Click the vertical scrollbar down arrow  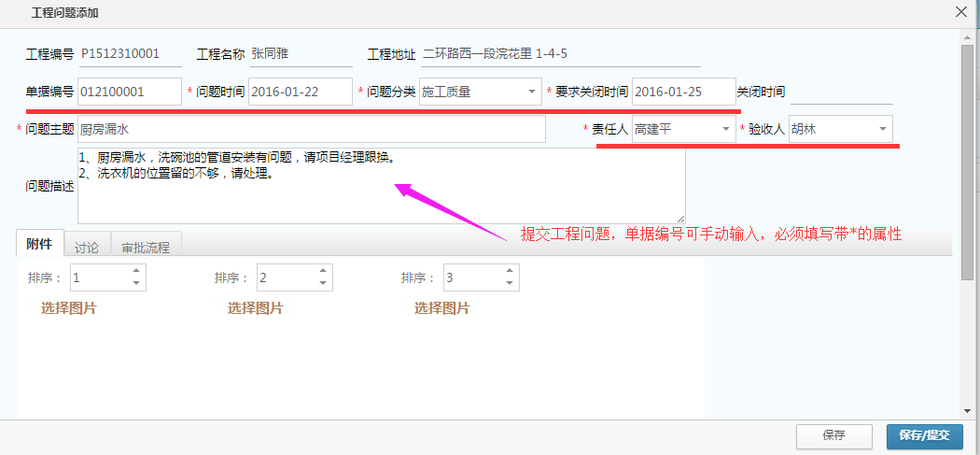coord(968,411)
